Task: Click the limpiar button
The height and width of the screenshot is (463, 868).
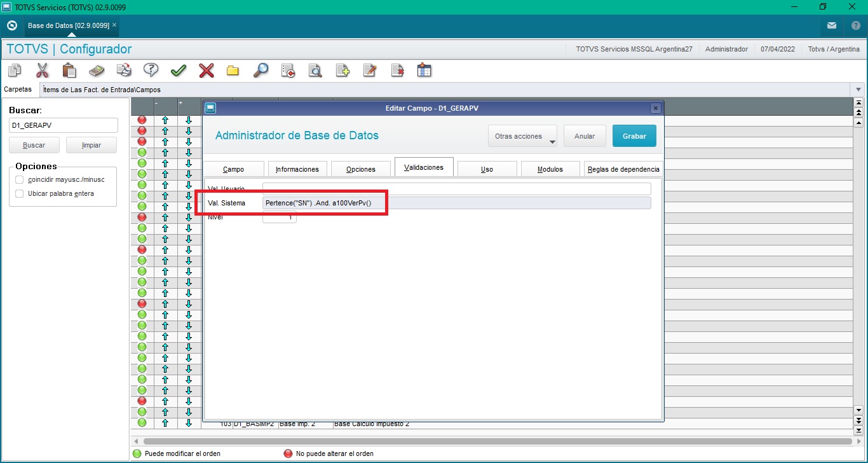Action: 92,145
